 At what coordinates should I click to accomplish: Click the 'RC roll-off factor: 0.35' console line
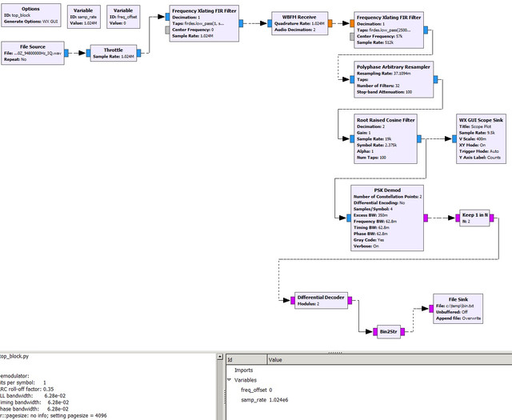(x=26, y=389)
